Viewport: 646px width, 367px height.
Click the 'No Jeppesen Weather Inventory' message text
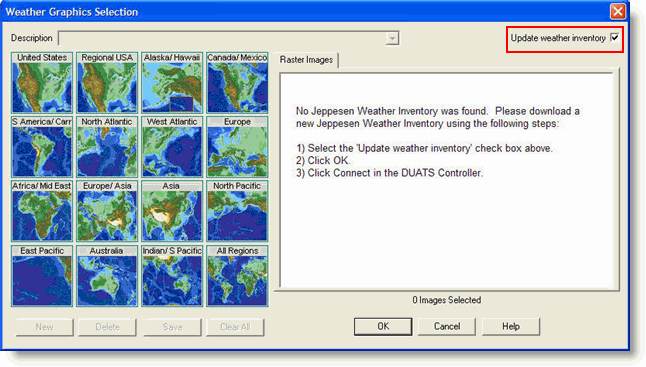[438, 117]
